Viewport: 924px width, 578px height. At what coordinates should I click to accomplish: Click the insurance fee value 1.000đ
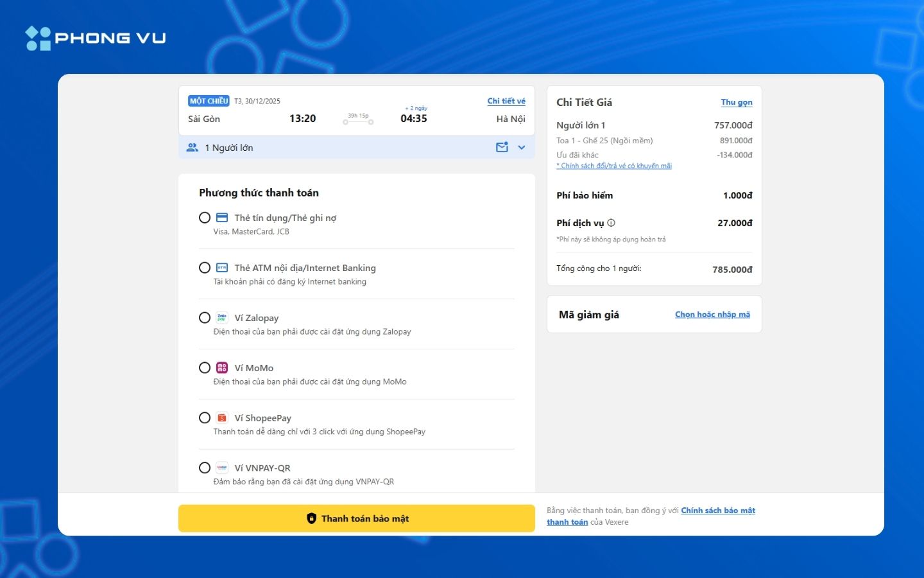click(x=738, y=195)
